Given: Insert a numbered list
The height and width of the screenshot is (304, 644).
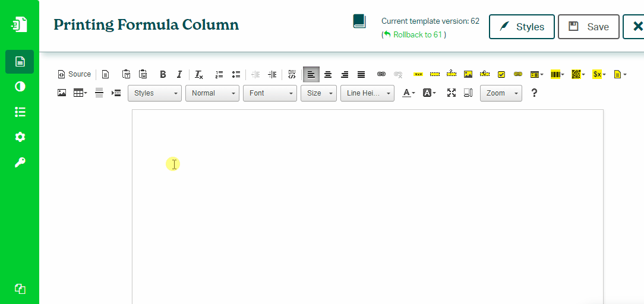Looking at the screenshot, I should point(219,74).
